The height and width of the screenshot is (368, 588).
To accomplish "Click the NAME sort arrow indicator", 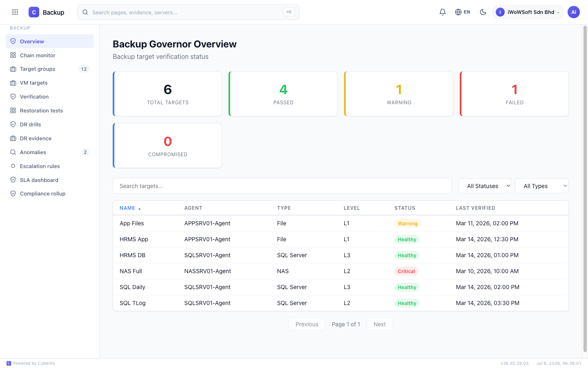I will tap(140, 209).
